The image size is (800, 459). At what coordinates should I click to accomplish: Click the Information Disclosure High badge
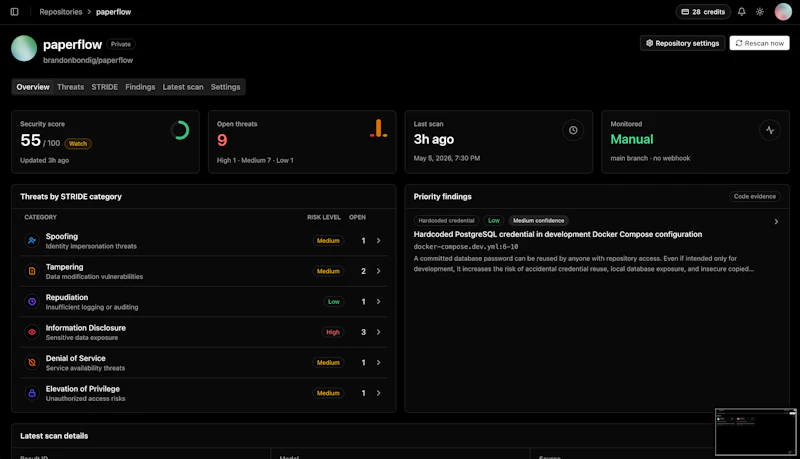tap(333, 333)
